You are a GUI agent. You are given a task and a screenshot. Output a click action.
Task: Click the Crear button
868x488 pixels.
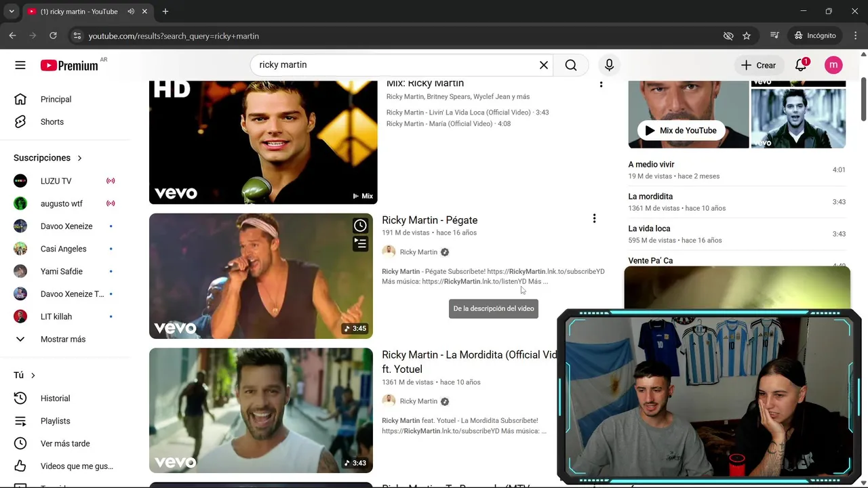(758, 65)
